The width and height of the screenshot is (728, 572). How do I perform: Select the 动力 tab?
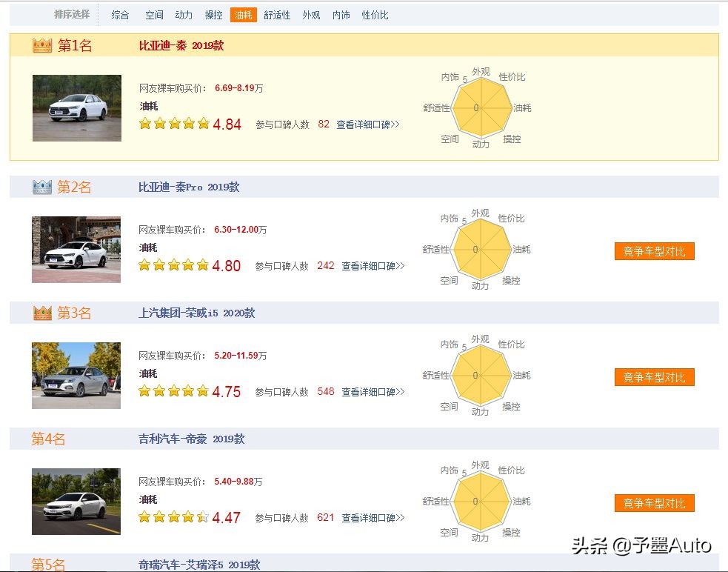[x=183, y=14]
